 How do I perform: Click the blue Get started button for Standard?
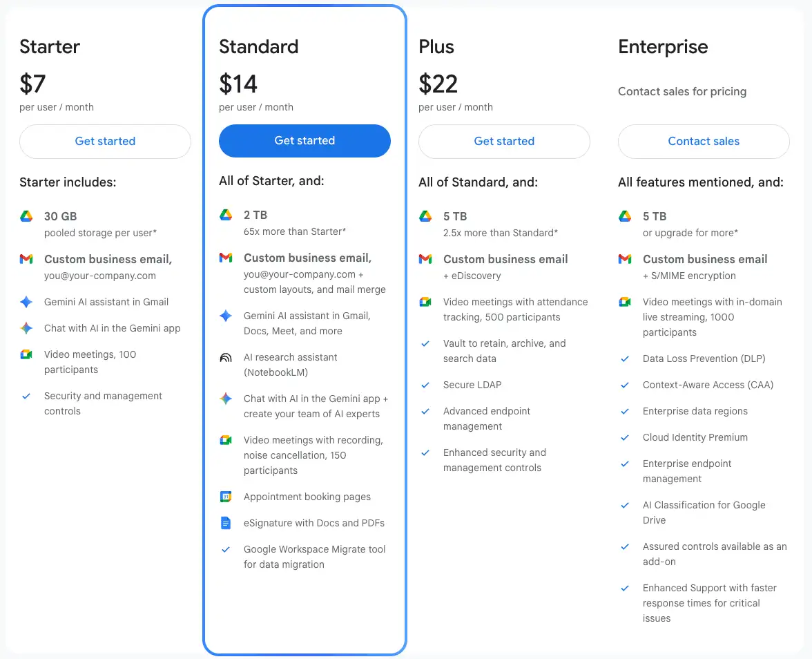coord(304,140)
